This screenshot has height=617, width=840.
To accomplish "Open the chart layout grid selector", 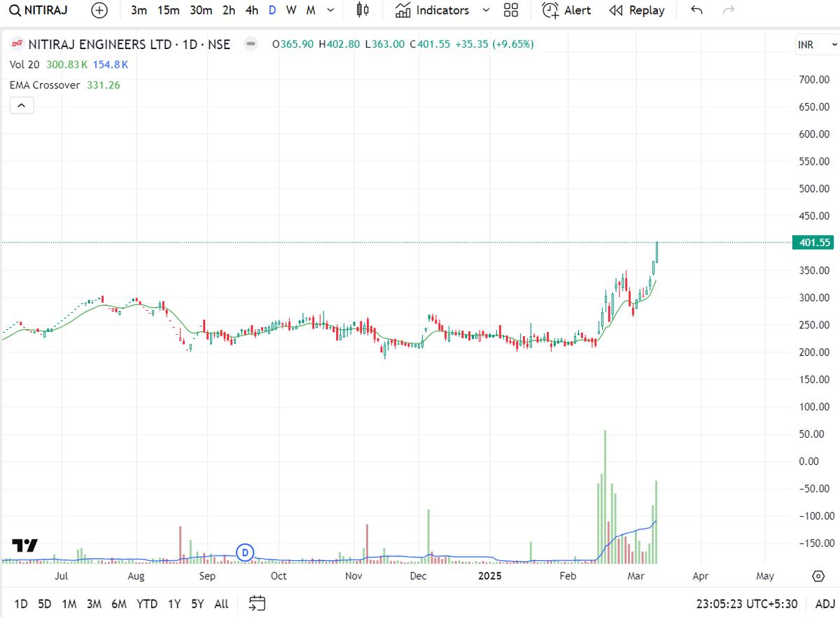I will tap(511, 11).
